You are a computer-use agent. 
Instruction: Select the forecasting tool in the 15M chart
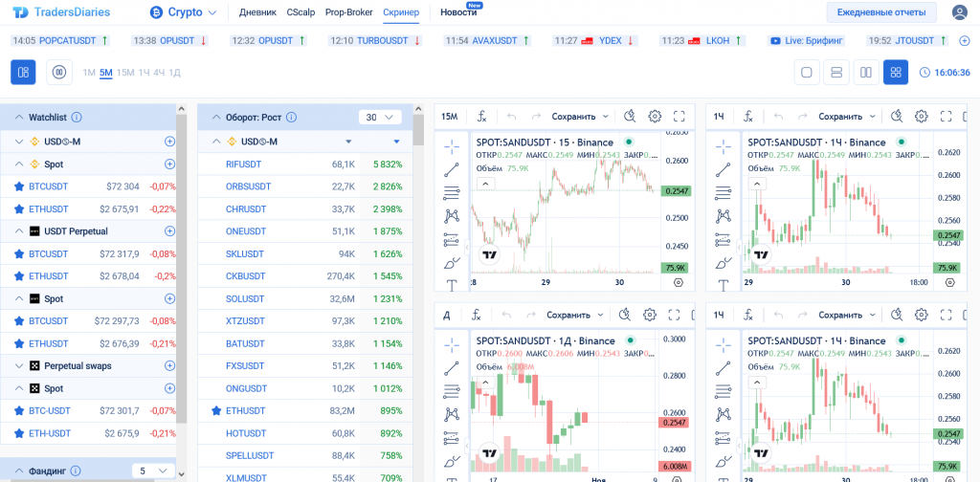[x=452, y=240]
